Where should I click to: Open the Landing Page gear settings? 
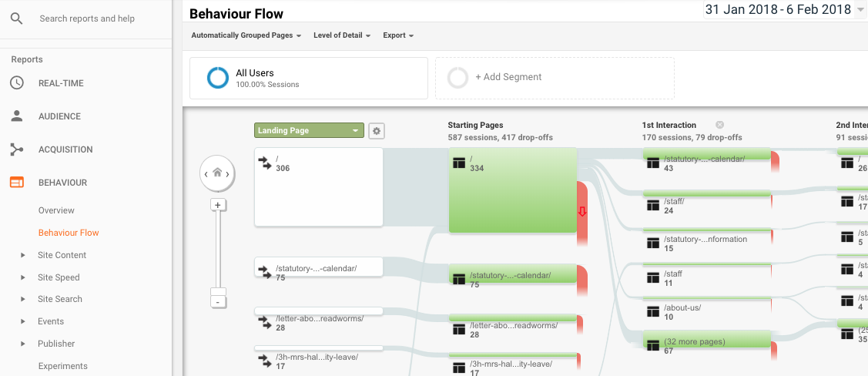[377, 131]
